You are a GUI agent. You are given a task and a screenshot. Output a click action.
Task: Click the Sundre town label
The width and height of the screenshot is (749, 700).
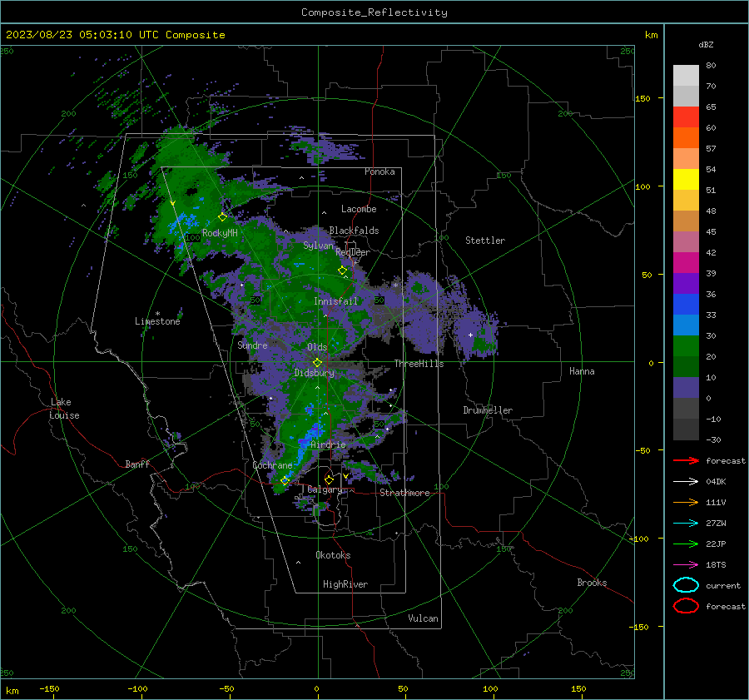click(x=252, y=345)
